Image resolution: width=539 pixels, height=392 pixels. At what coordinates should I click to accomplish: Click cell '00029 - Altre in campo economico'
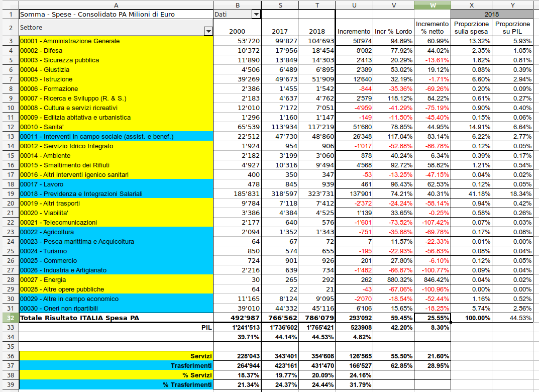click(116, 299)
